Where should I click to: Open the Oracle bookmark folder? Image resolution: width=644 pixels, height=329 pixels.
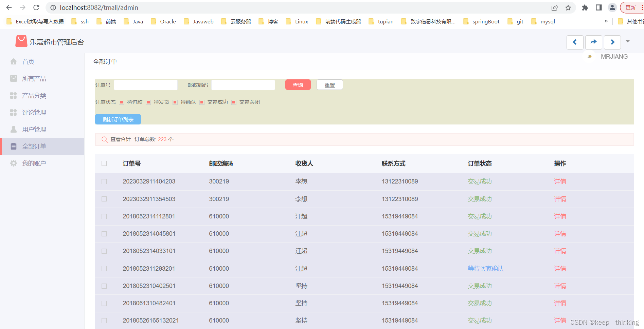click(163, 21)
